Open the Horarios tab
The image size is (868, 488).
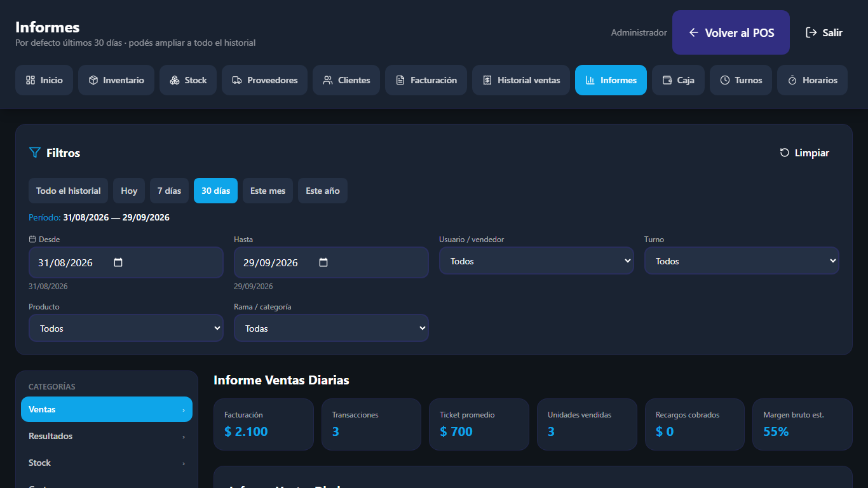coord(812,80)
